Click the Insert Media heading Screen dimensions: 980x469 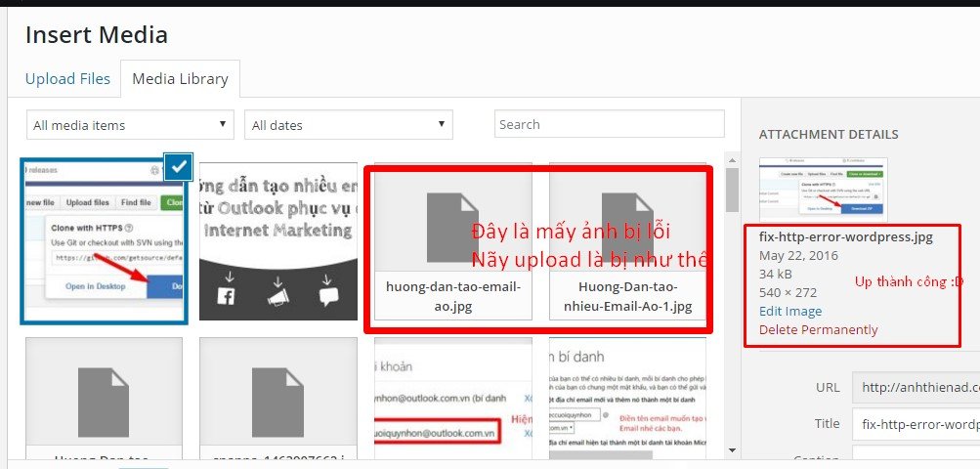[97, 34]
